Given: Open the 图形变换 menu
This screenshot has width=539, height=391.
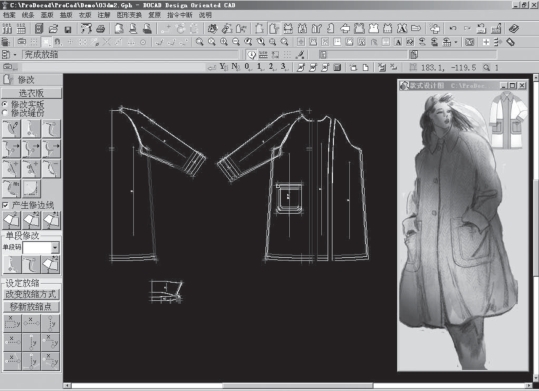Looking at the screenshot, I should click(129, 15).
